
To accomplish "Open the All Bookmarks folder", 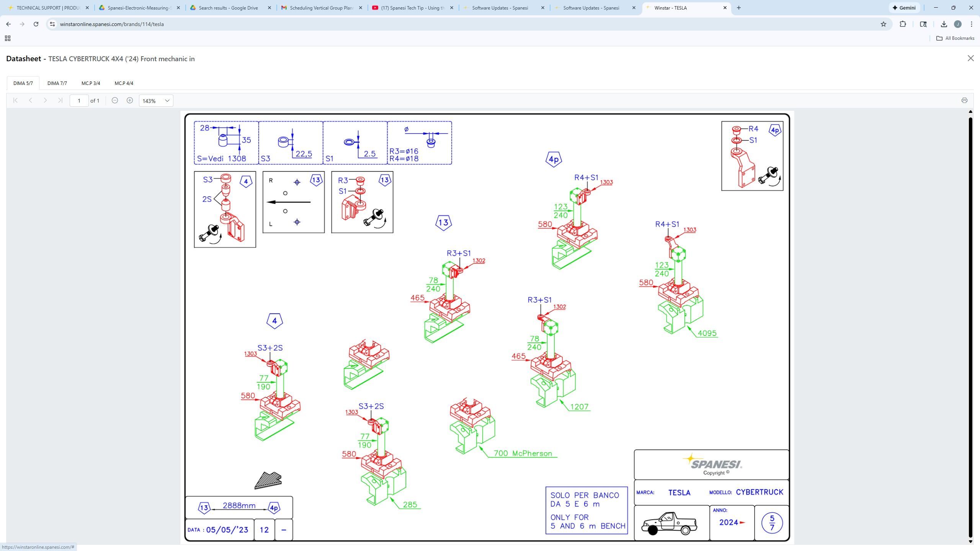I will point(955,38).
